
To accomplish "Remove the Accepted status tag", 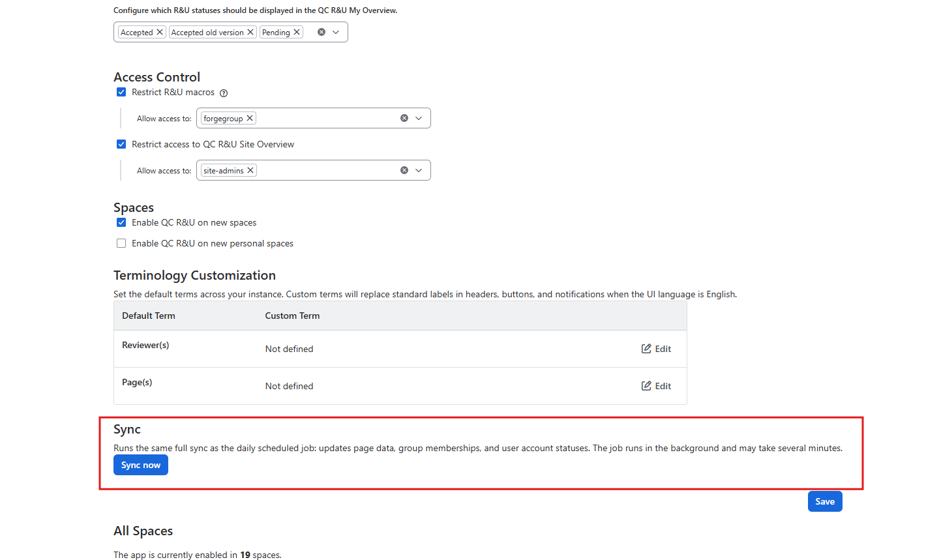I will coord(160,32).
